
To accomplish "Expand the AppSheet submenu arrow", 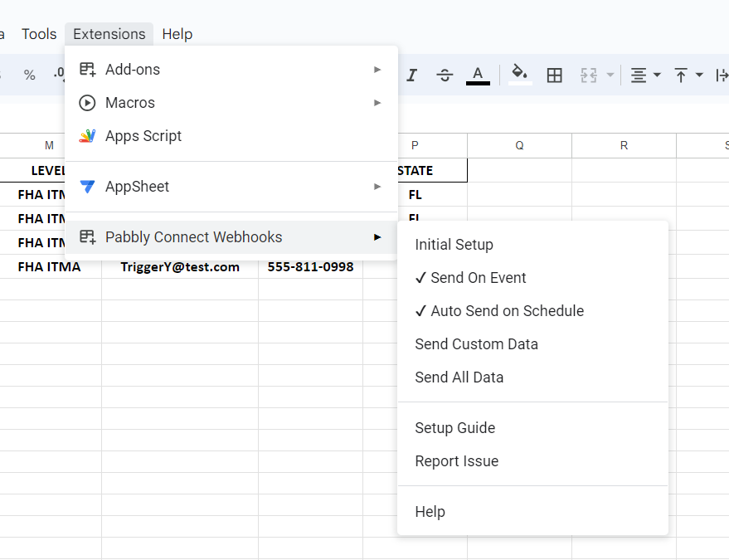I will click(377, 187).
